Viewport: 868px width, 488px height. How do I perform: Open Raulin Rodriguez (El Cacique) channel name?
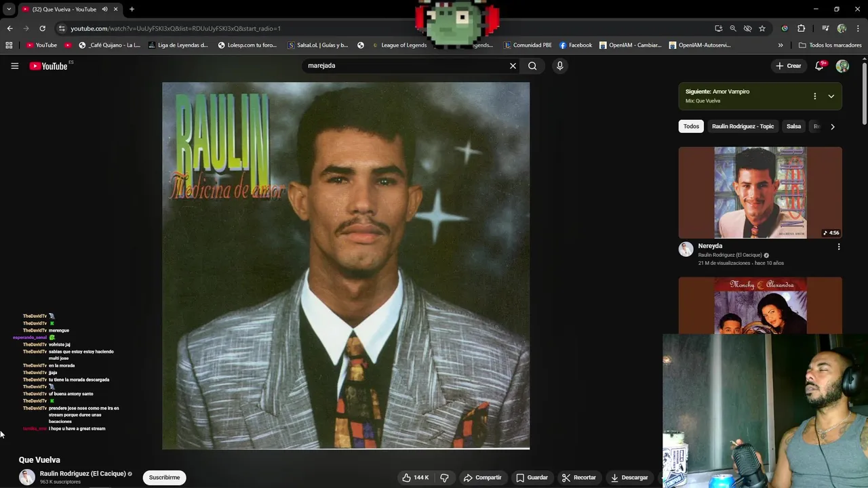(x=83, y=474)
